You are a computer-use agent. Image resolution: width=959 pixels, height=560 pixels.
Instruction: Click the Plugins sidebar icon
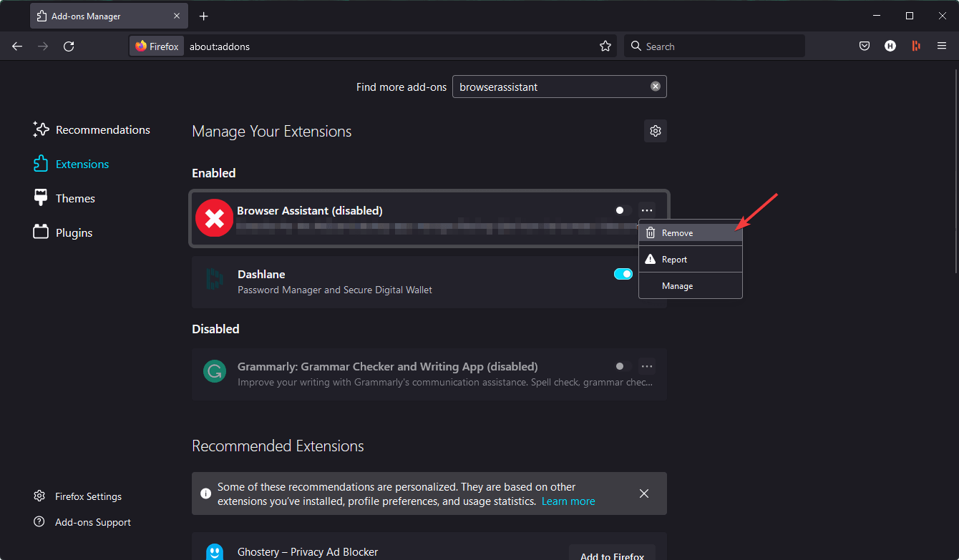41,232
